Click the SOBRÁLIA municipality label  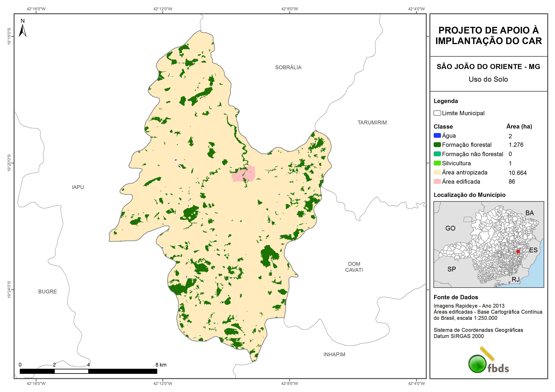point(288,67)
